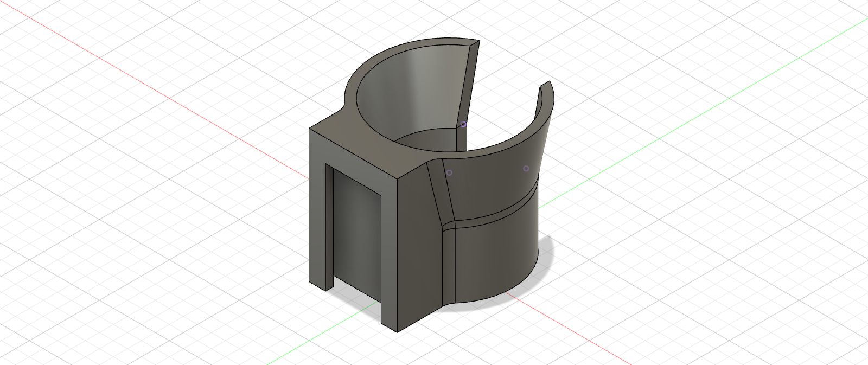Select the purple point near the slanted chamfer edge
Viewport: 868px width, 365px height.
[449, 172]
